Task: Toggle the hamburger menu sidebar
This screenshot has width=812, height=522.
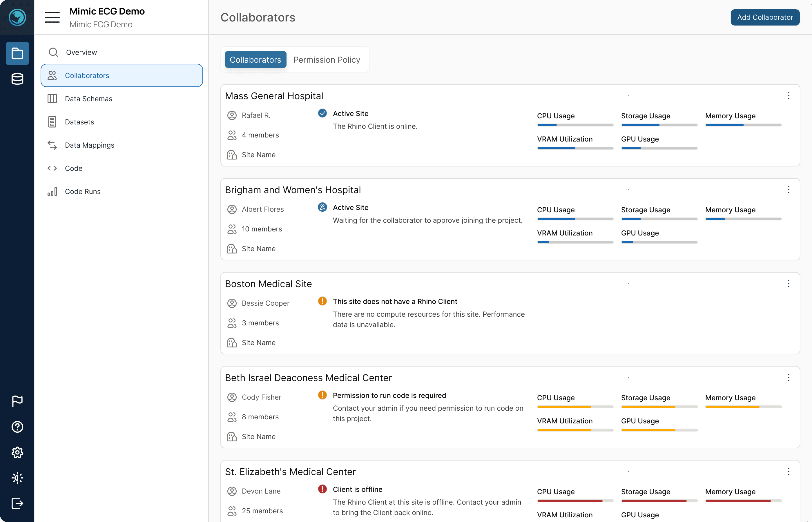Action: pyautogui.click(x=52, y=17)
